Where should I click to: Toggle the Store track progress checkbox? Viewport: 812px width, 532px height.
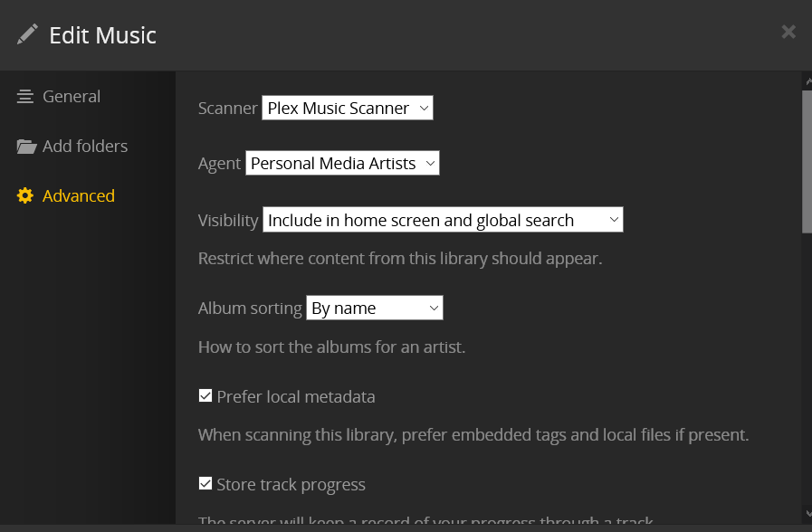click(205, 483)
